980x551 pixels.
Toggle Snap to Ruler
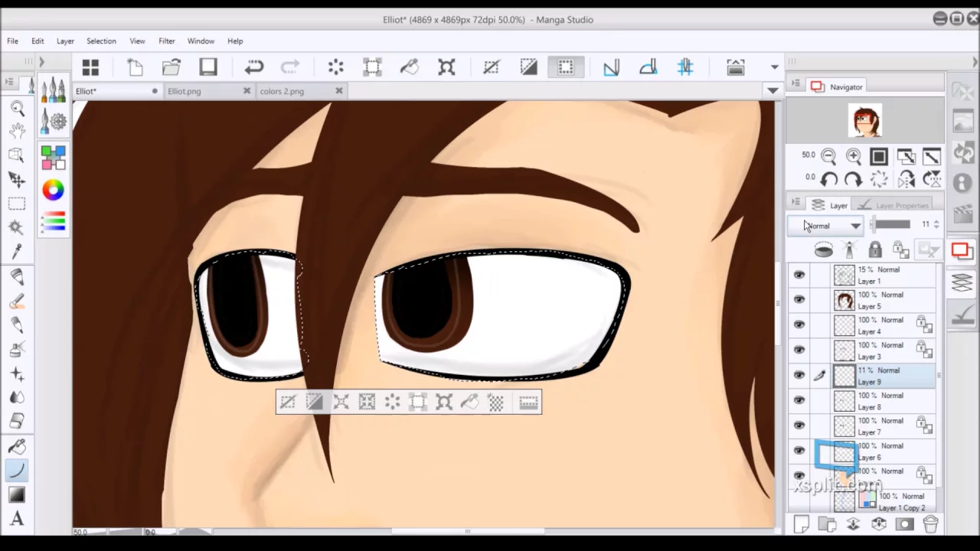[611, 67]
